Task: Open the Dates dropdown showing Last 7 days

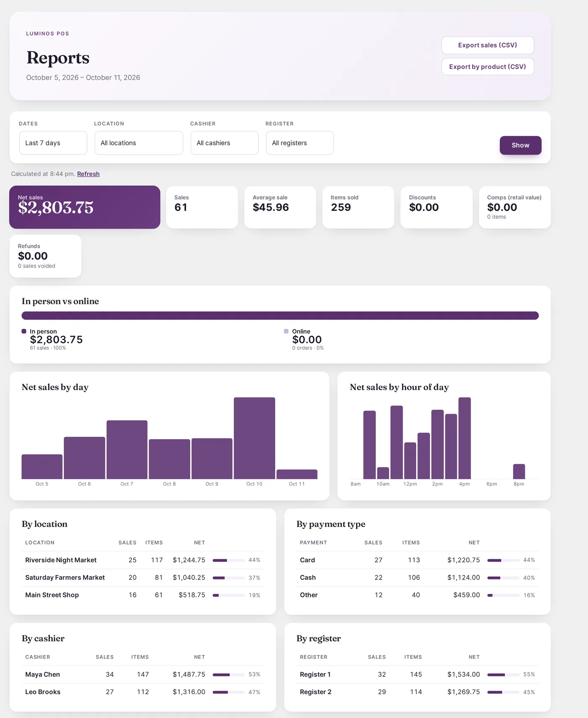Action: coord(53,143)
